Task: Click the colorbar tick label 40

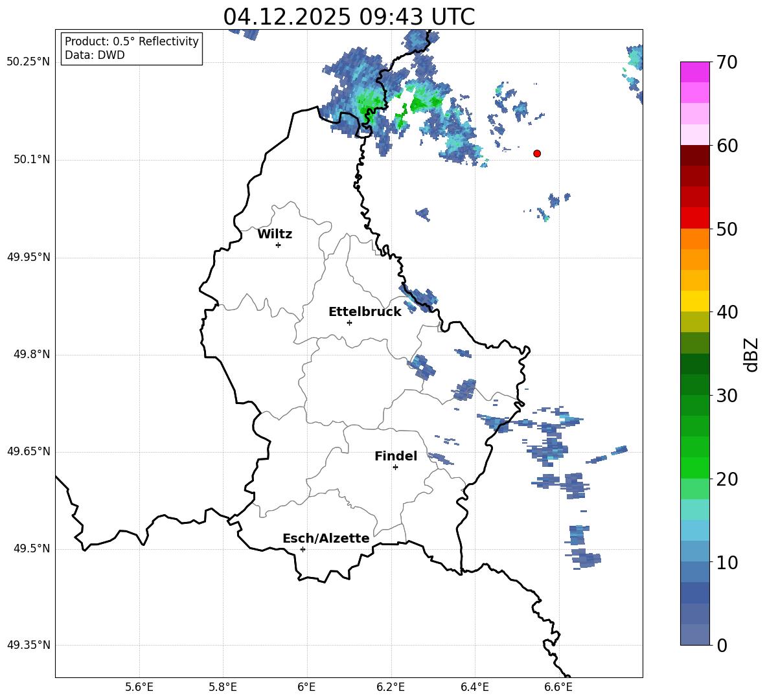Action: click(x=727, y=312)
